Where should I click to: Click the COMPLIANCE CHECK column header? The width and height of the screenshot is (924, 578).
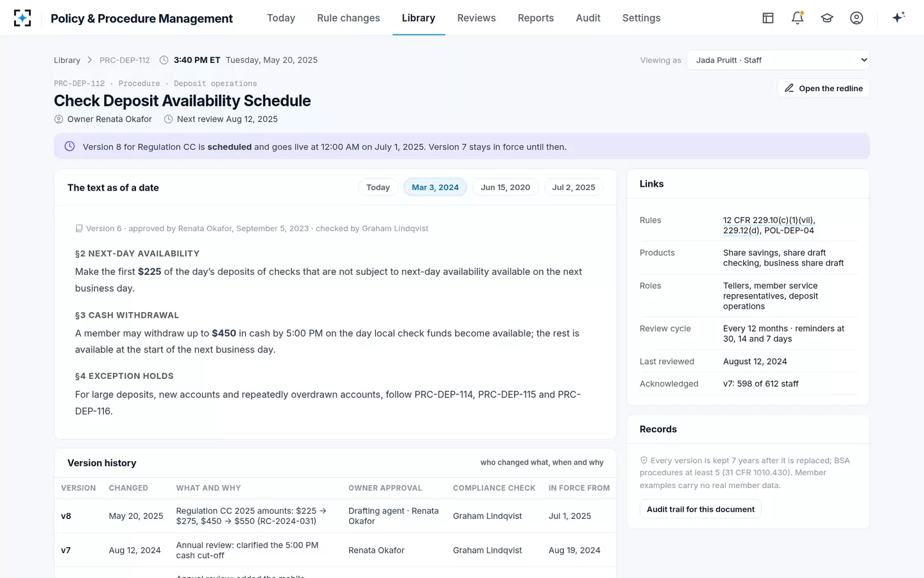coord(494,488)
